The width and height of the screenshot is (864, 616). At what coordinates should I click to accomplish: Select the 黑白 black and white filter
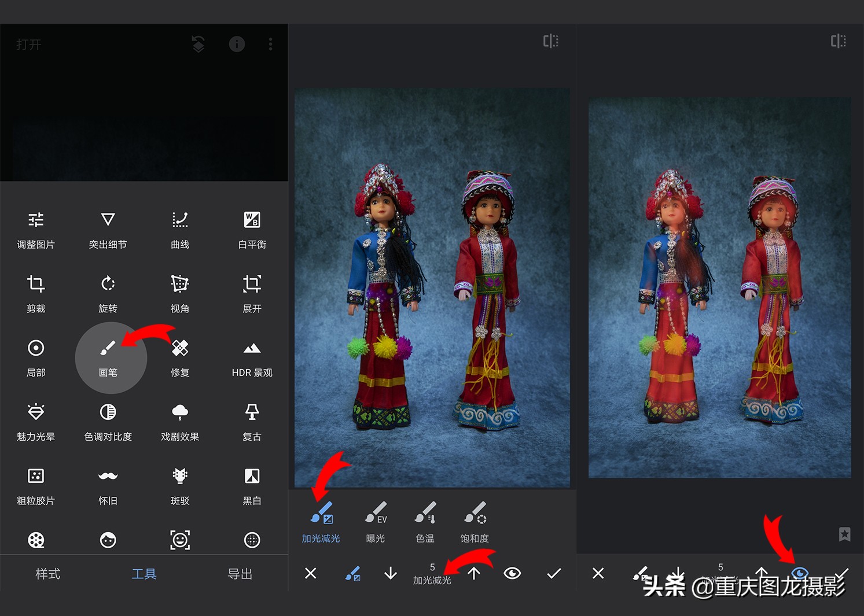[251, 486]
